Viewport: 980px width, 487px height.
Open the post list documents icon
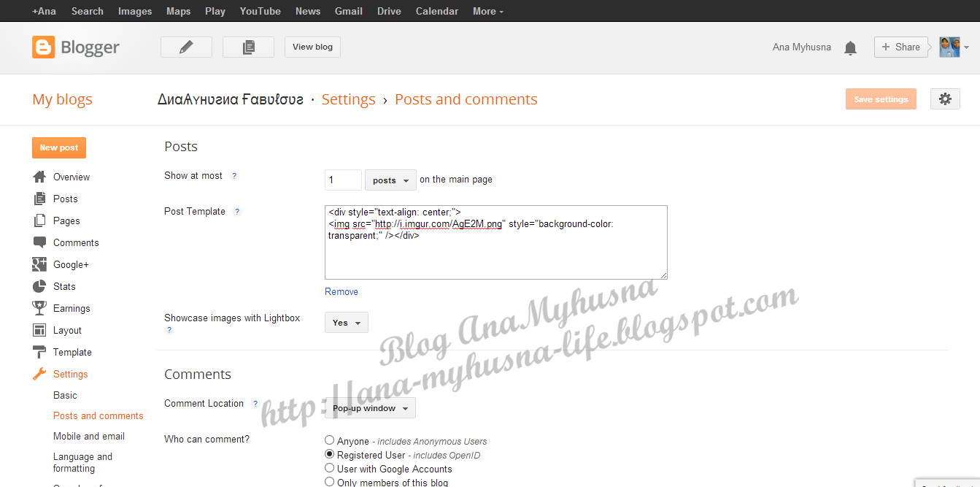point(248,47)
